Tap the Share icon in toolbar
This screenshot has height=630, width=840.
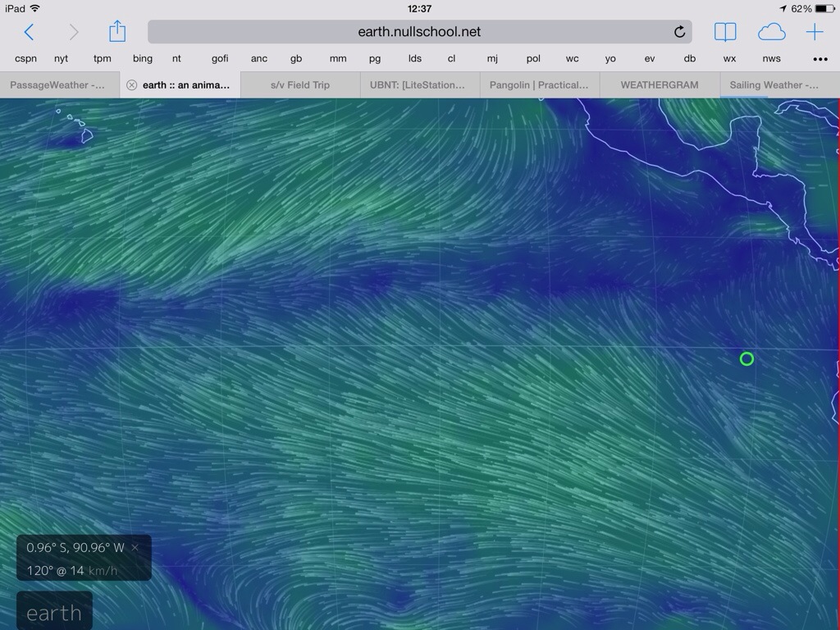117,32
